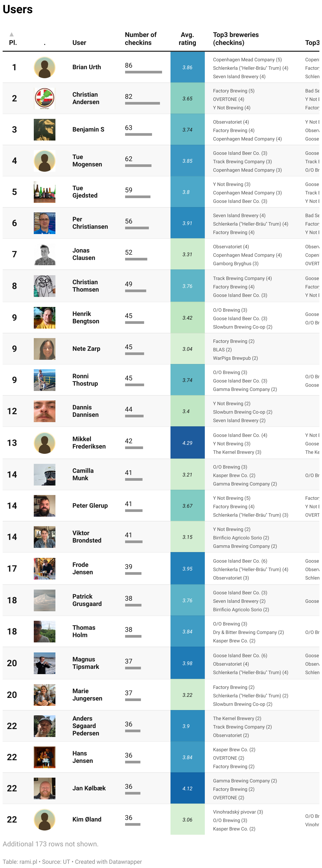The height and width of the screenshot is (868, 322).
Task: Click Christian Andersen's Danish badge avatar
Action: tap(44, 98)
